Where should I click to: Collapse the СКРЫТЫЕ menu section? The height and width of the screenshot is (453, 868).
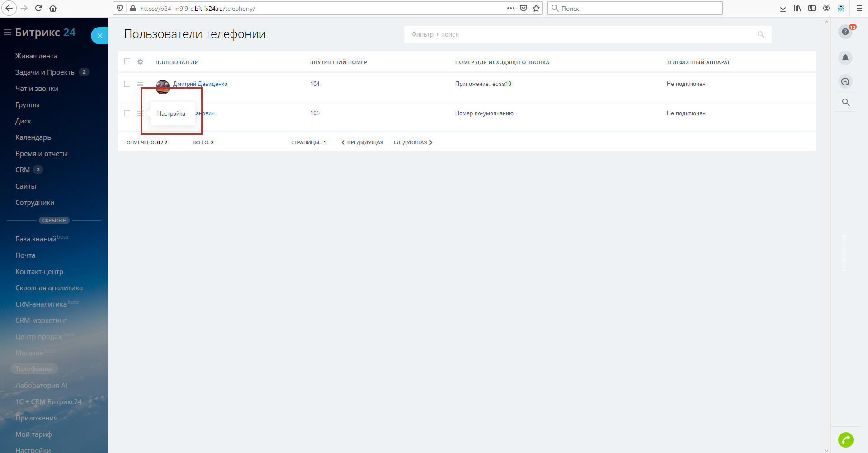[54, 221]
